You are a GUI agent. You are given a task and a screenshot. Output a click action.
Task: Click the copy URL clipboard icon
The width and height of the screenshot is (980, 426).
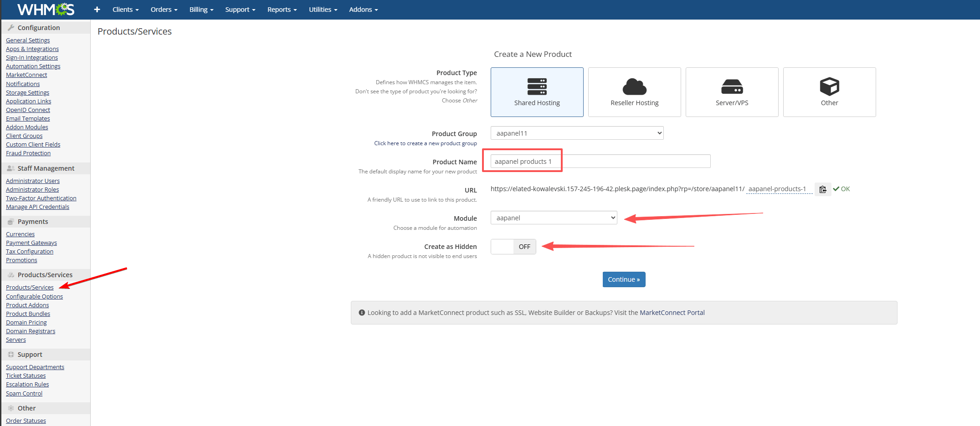(x=822, y=189)
